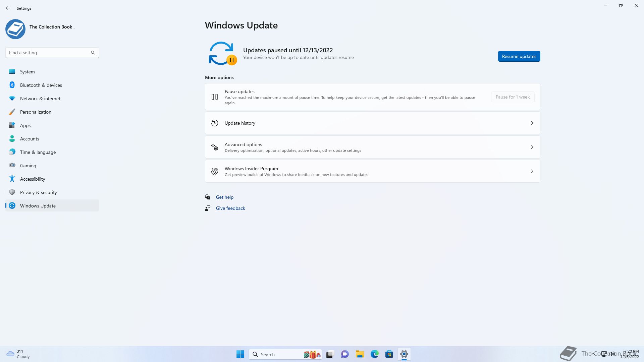Expand Update history chevron
The width and height of the screenshot is (644, 362).
(532, 123)
